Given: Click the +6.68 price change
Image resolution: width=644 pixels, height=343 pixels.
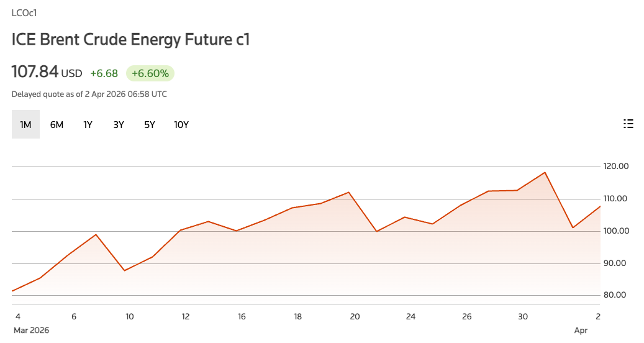Looking at the screenshot, I should pyautogui.click(x=104, y=73).
